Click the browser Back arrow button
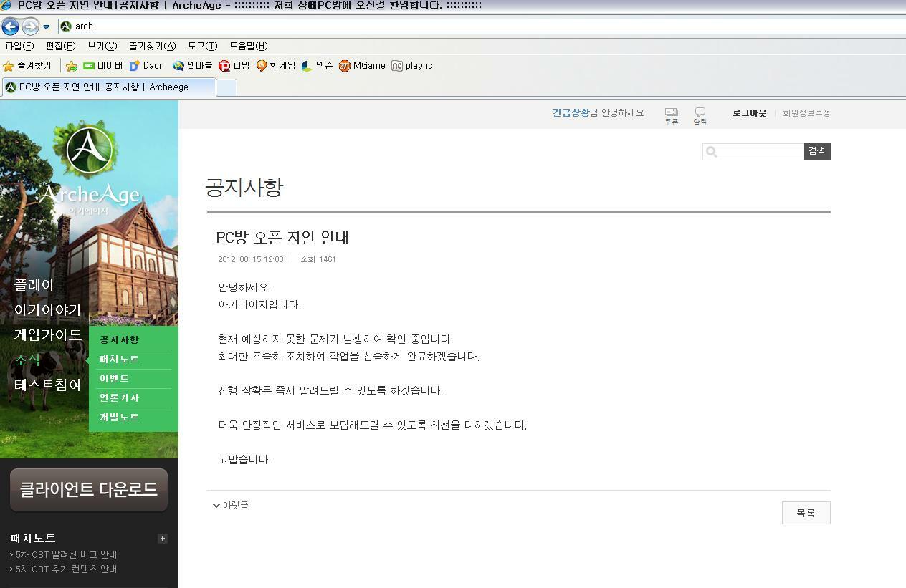 [x=10, y=26]
